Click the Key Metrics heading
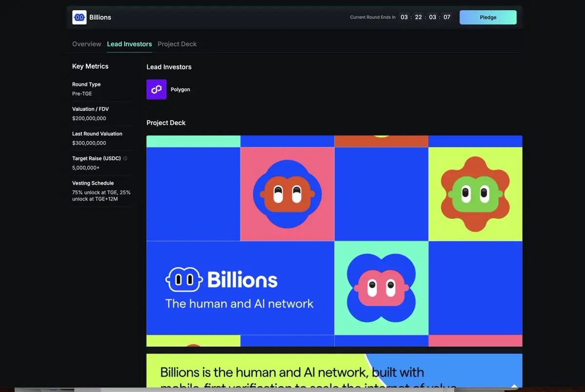585x392 pixels. pyautogui.click(x=90, y=66)
